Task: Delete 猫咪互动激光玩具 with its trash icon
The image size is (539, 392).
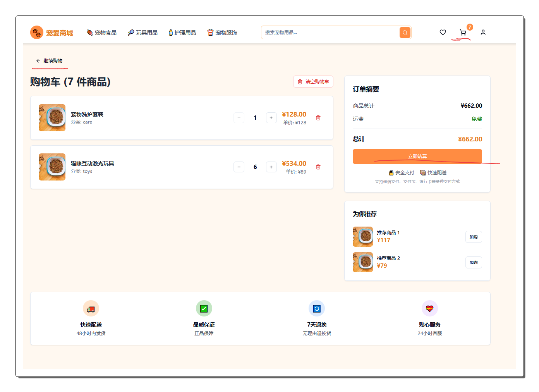Action: [x=318, y=167]
